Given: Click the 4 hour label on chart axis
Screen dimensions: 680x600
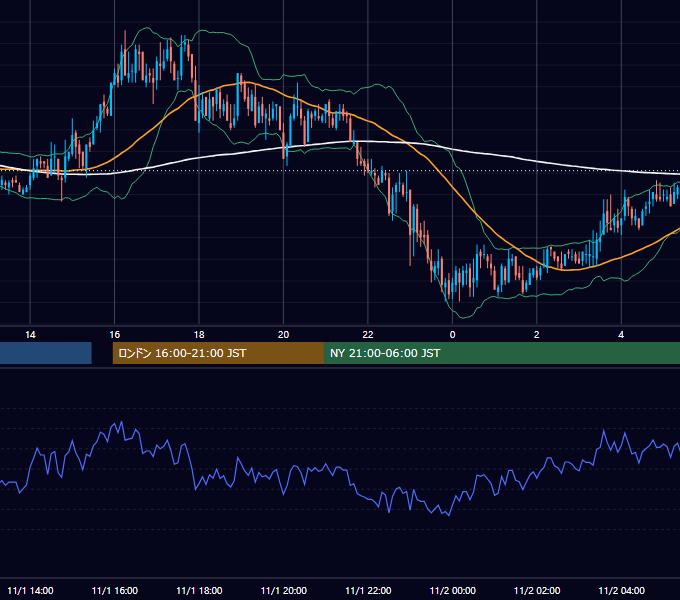Looking at the screenshot, I should 621,335.
